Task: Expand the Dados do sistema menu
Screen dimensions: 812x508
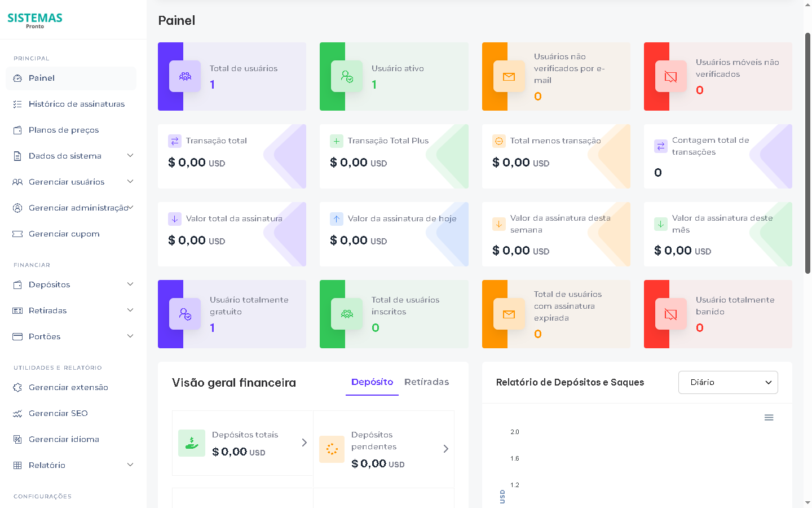Action: click(130, 156)
